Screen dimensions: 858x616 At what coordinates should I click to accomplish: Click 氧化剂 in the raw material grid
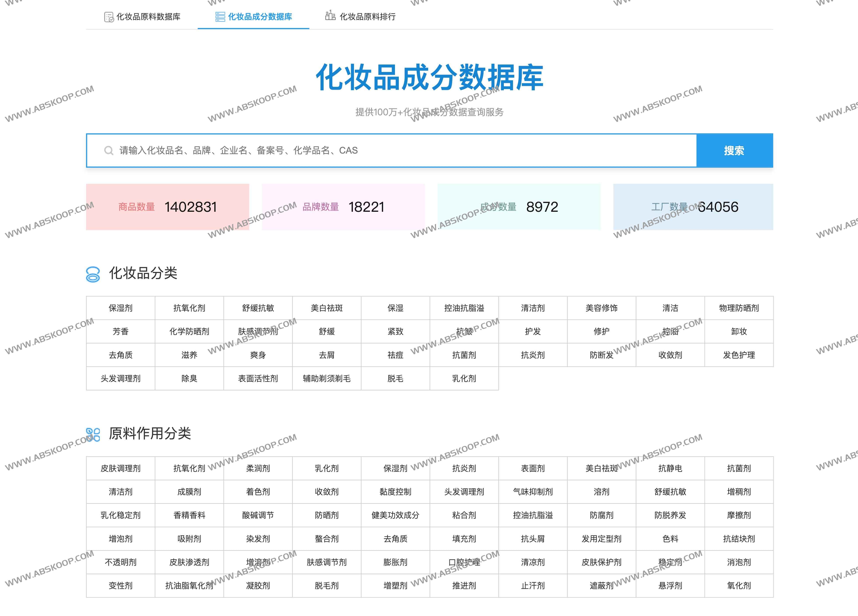point(739,585)
